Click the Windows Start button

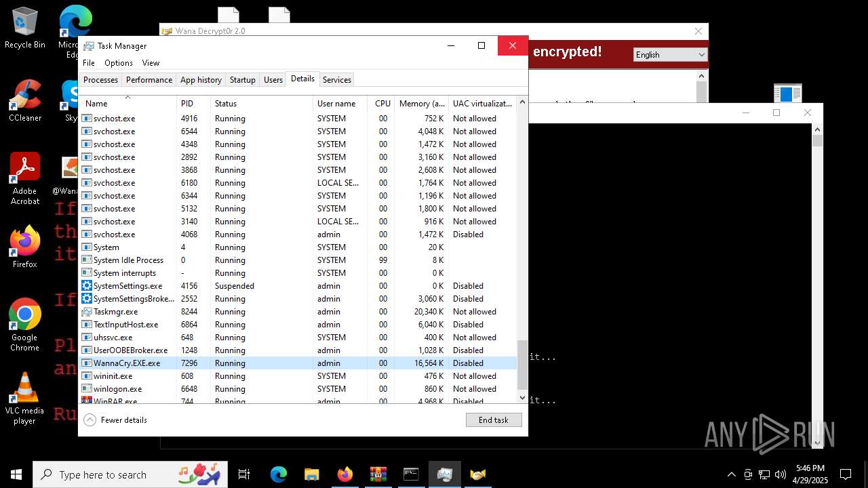[16, 474]
